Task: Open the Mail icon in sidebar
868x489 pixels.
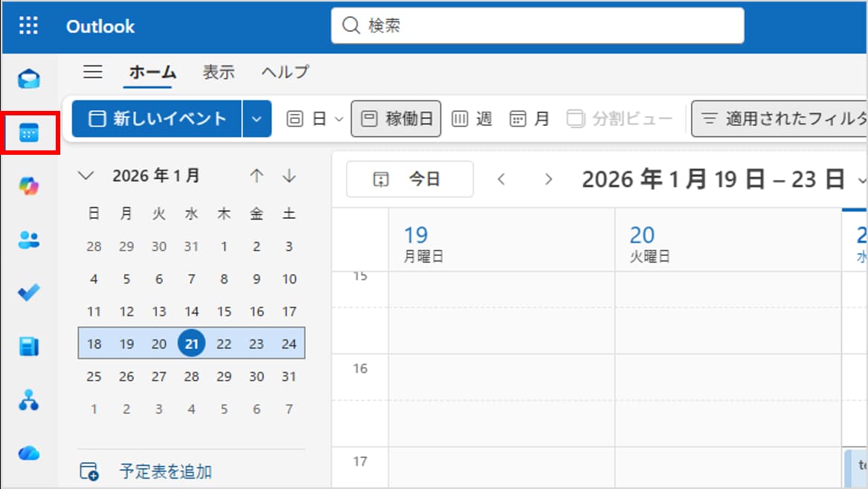Action: [x=29, y=79]
